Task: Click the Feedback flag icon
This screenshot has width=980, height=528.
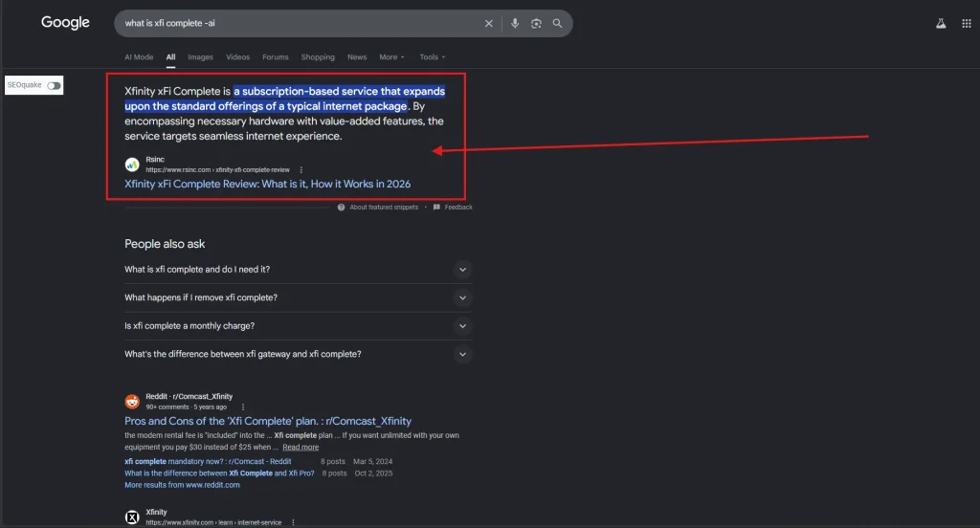Action: tap(436, 207)
